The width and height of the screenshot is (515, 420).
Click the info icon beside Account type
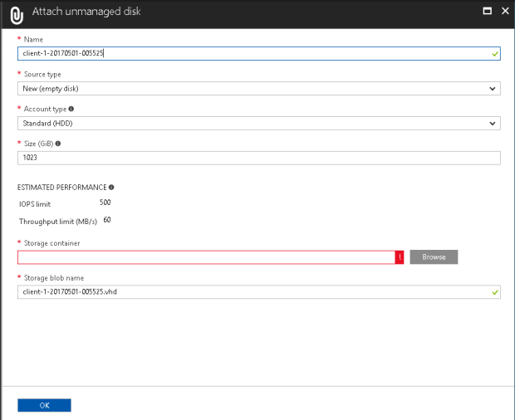point(71,109)
